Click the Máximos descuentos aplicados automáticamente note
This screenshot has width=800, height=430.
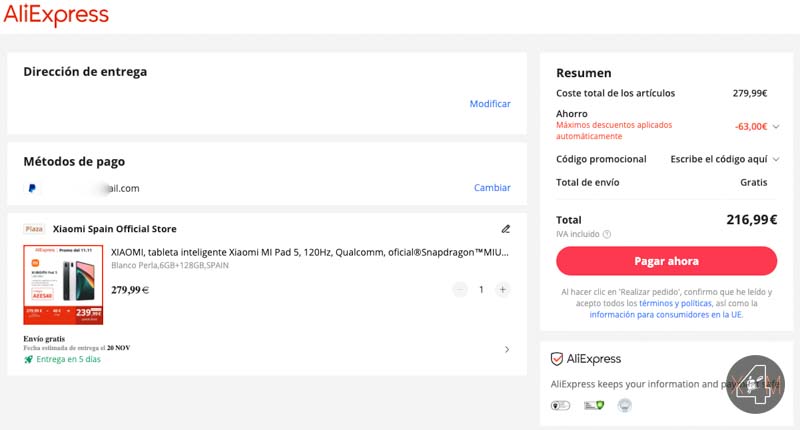pyautogui.click(x=614, y=131)
